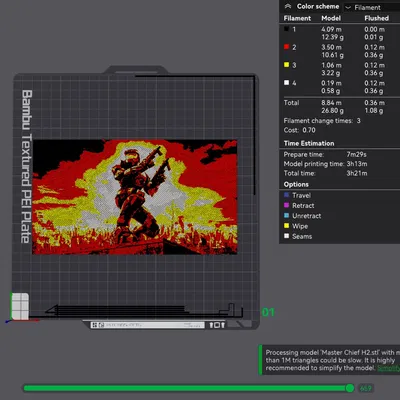
Task: Click the Total flushed weight 1.08 g
Action: point(374,110)
